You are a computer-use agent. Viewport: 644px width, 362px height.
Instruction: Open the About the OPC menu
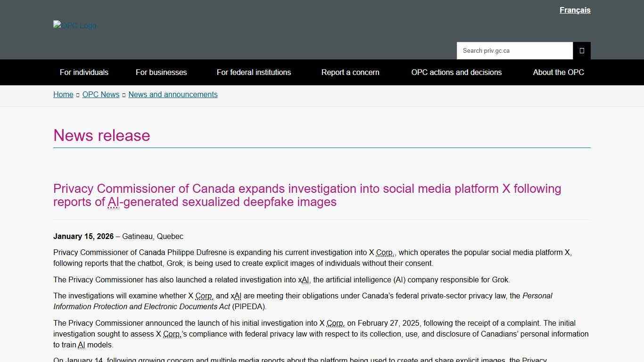tap(558, 72)
